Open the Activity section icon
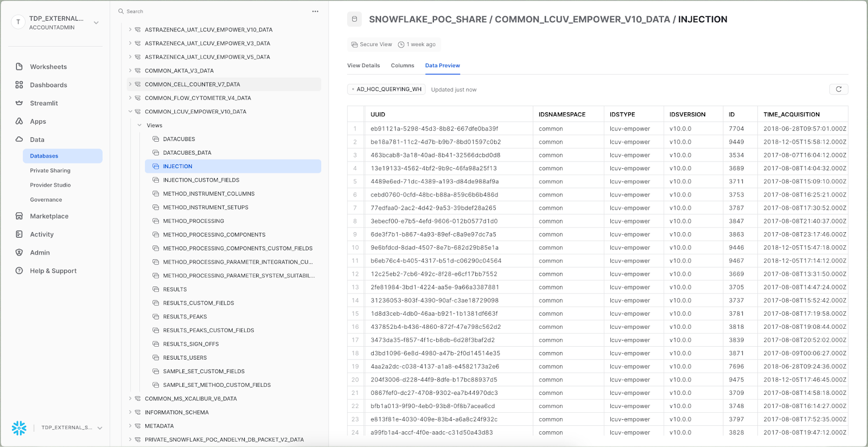Viewport: 868px width, 447px height. point(19,234)
